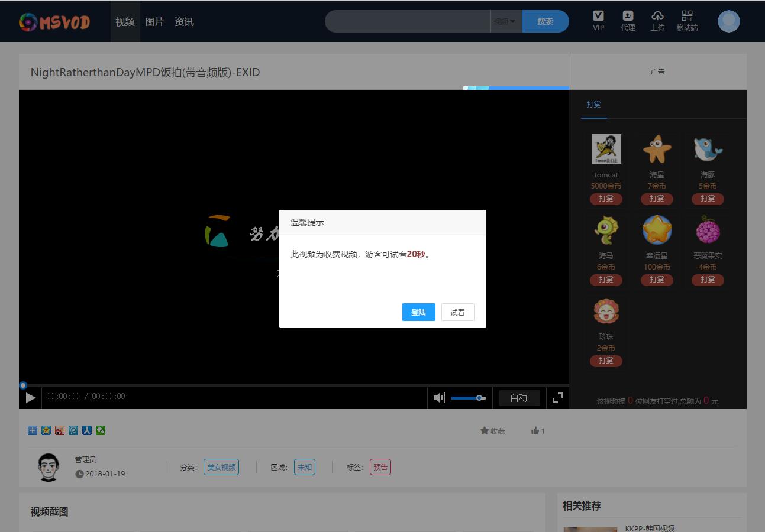Click the video title NightRatherthanDayMPD text
Screen dimensions: 765x532
click(145, 72)
